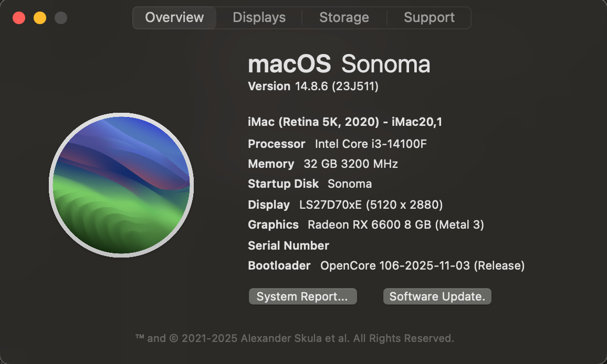The image size is (607, 364).
Task: Click the Processor Intel Core i3-14100F line
Action: 337,144
